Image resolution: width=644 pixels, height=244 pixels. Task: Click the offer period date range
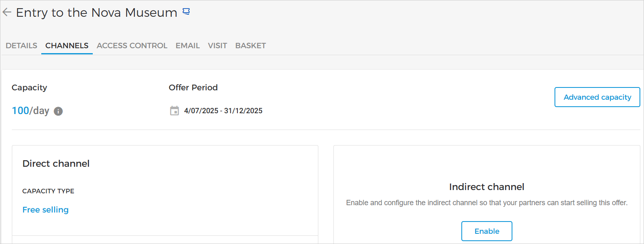click(223, 111)
